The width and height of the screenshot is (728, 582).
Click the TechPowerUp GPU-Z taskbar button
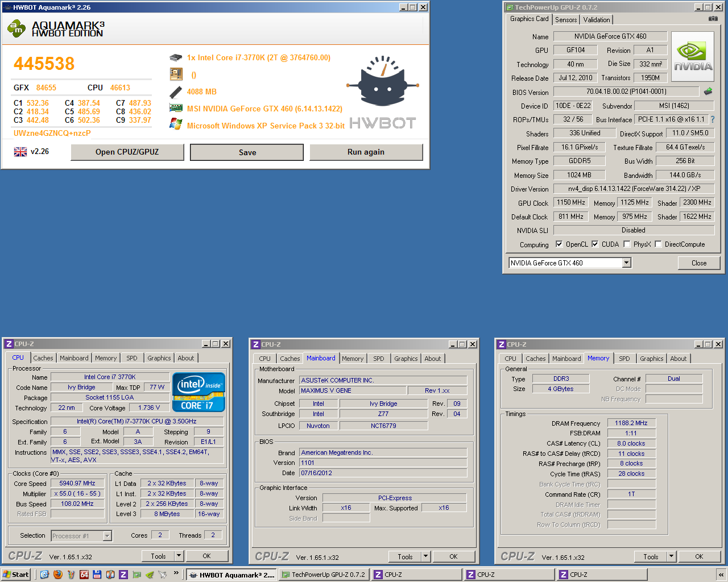click(x=323, y=575)
